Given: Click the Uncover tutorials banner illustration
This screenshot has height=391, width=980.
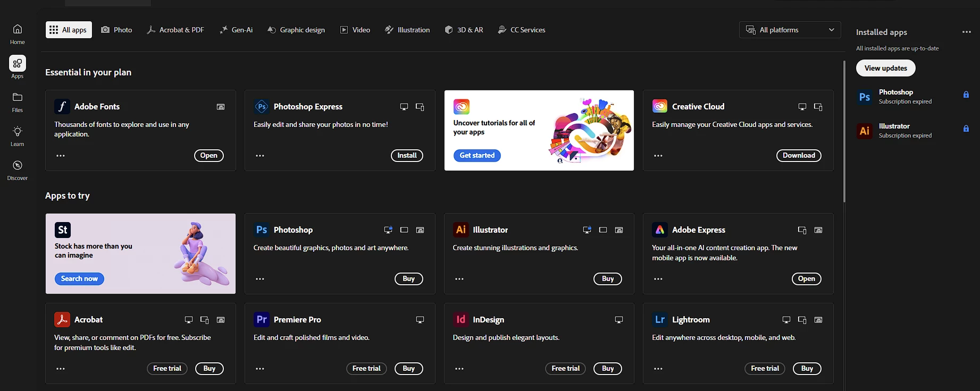Looking at the screenshot, I should [590, 131].
